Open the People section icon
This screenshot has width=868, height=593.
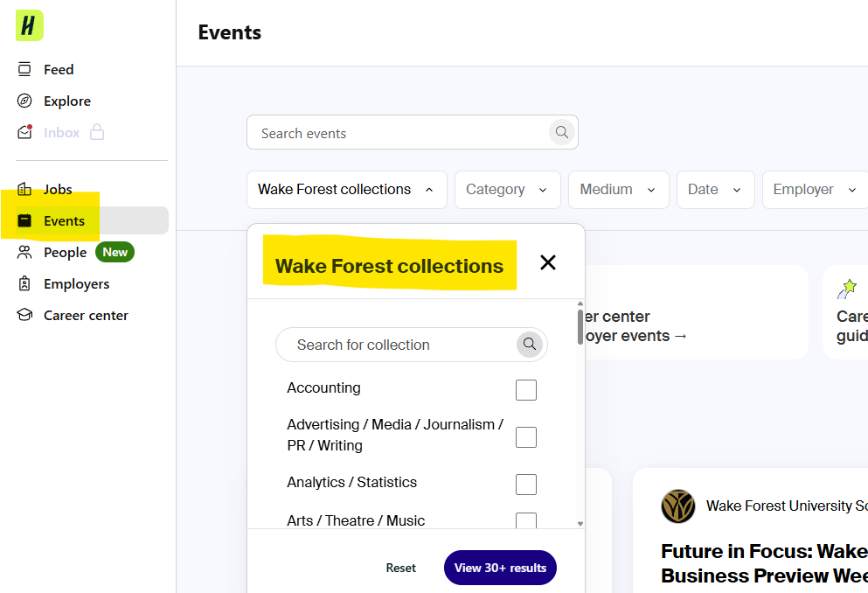tap(25, 253)
